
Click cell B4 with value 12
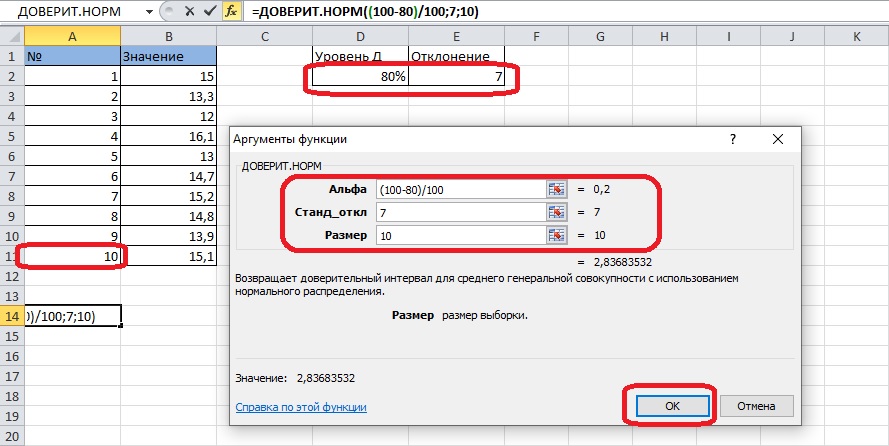pos(168,116)
